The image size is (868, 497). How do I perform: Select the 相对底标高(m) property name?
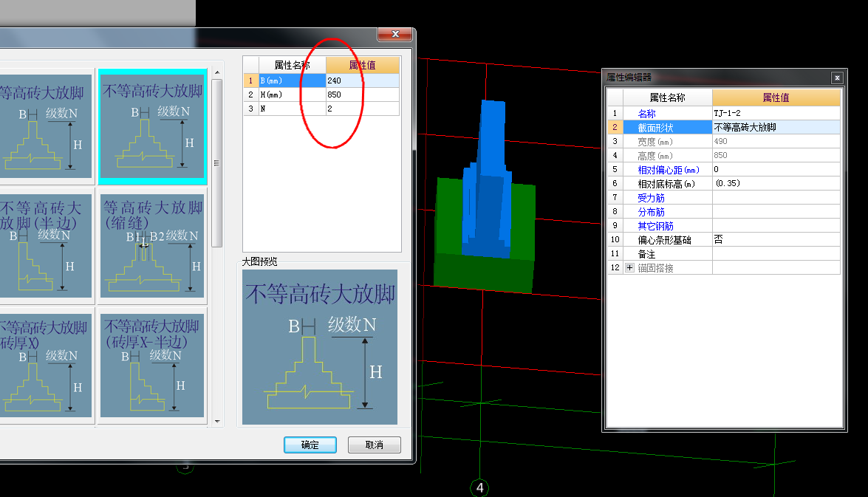click(x=668, y=184)
